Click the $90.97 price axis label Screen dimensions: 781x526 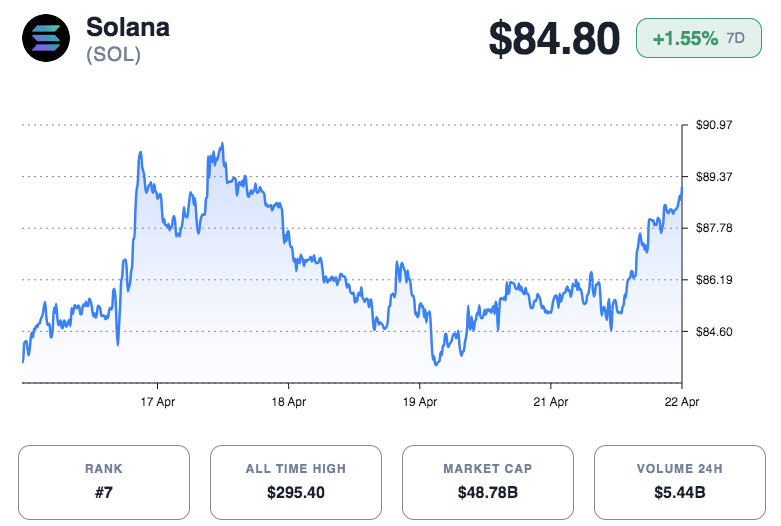714,125
